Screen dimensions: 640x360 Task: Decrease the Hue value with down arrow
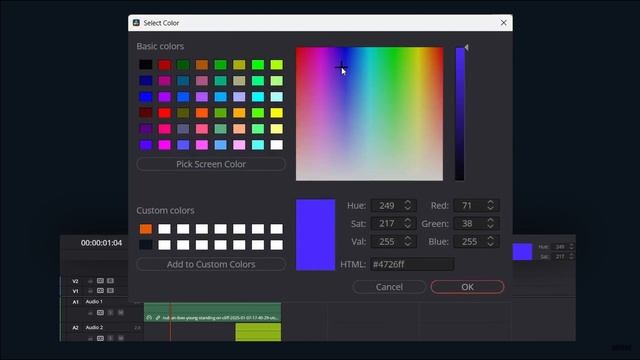407,208
